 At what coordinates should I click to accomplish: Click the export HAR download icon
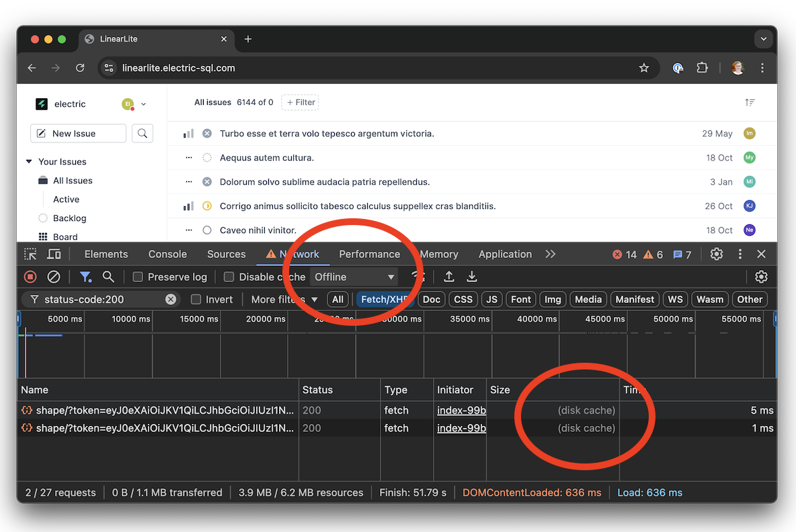point(472,277)
